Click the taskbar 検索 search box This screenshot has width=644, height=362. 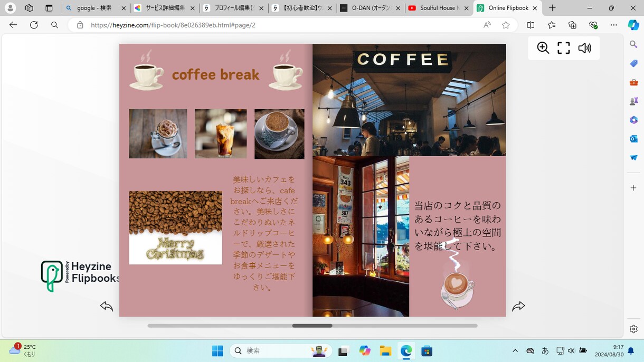(281, 351)
